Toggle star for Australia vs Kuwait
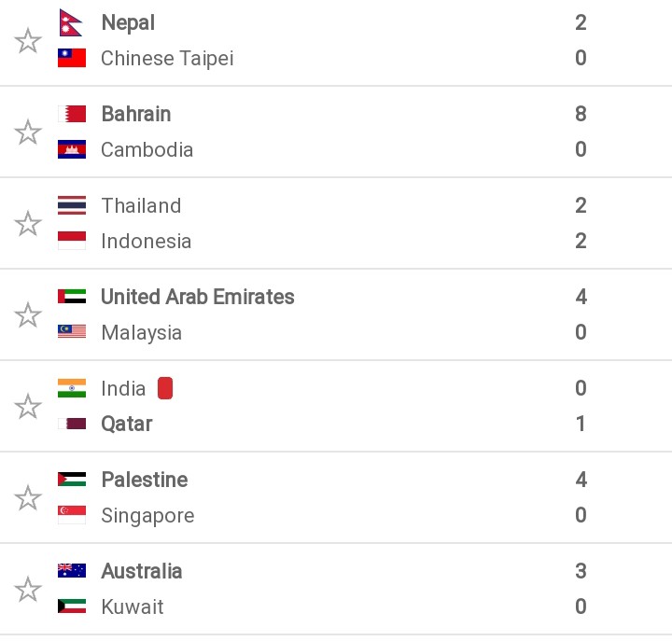 [x=28, y=589]
